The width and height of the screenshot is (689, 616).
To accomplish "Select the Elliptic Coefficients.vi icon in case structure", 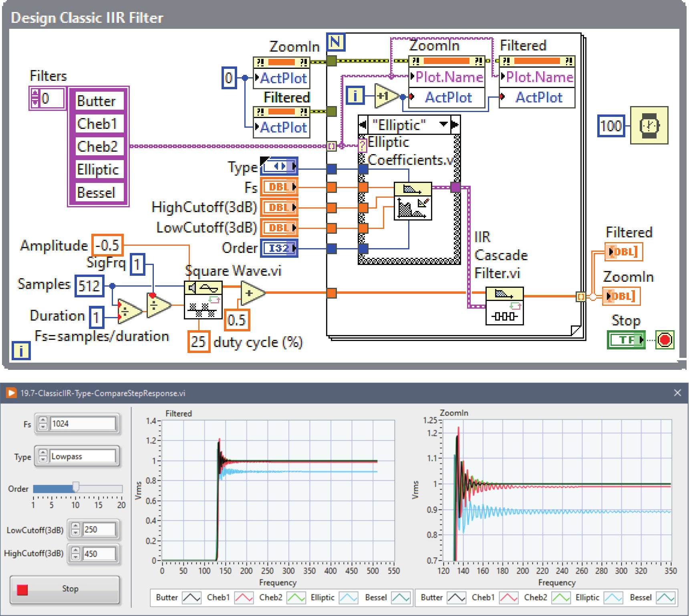I will [x=413, y=201].
